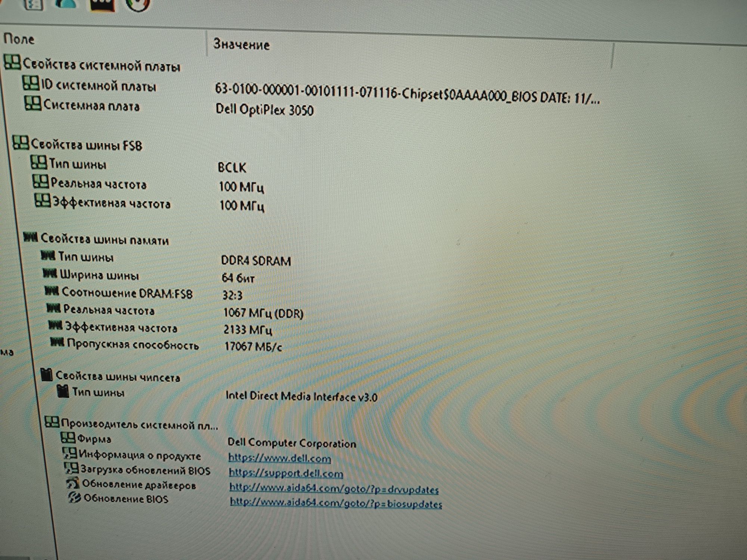Click the icon beside Загрузка обновлений BIOS
This screenshot has width=747, height=560.
[71, 469]
